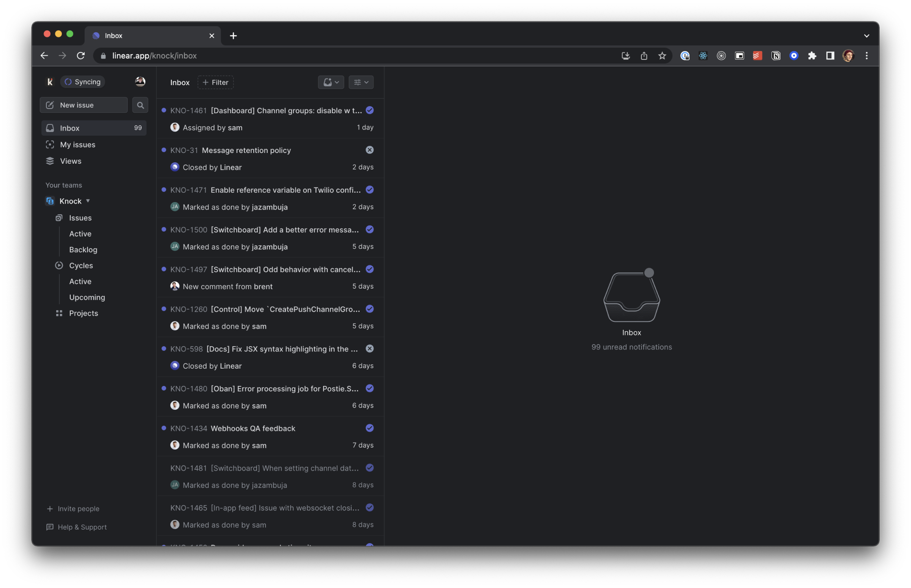Open the Views section
Image resolution: width=911 pixels, height=588 pixels.
coord(70,161)
